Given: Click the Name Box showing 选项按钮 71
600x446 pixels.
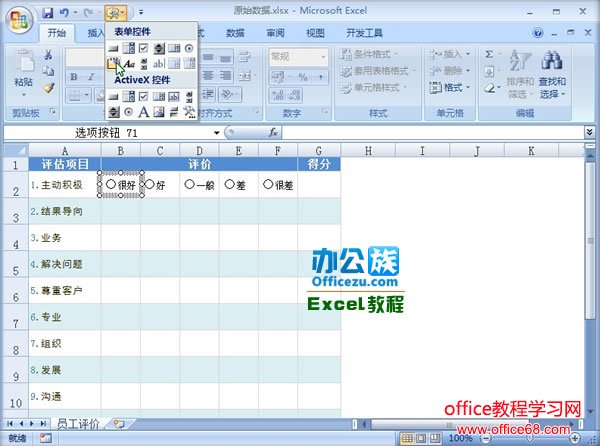Looking at the screenshot, I should (108, 133).
